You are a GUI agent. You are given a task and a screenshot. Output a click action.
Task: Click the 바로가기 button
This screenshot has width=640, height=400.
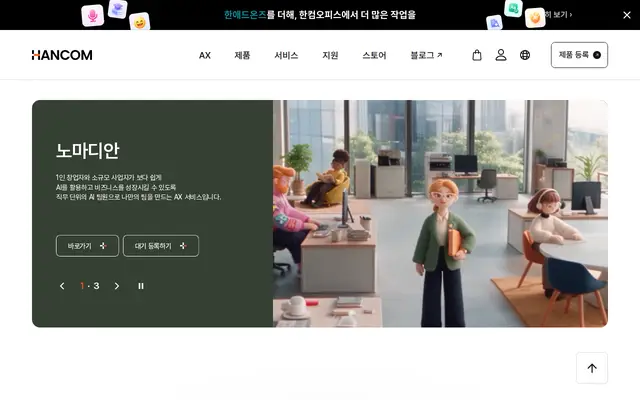(87, 246)
